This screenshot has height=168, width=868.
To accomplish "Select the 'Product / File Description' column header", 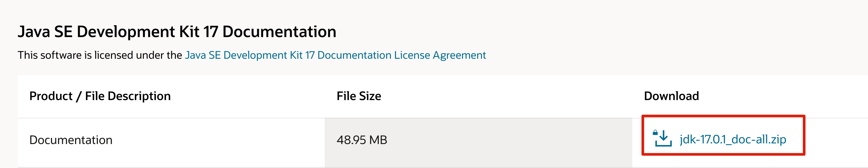I will tap(100, 96).
